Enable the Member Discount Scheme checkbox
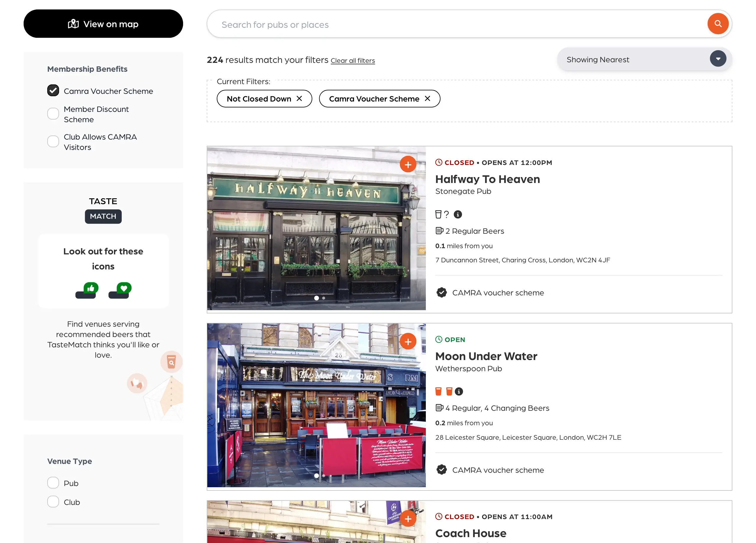Screen dimensions: 756x543 click(x=53, y=114)
